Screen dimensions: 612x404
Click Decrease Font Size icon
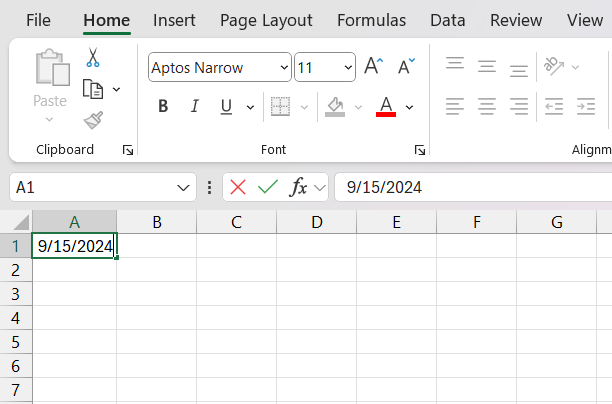(406, 66)
